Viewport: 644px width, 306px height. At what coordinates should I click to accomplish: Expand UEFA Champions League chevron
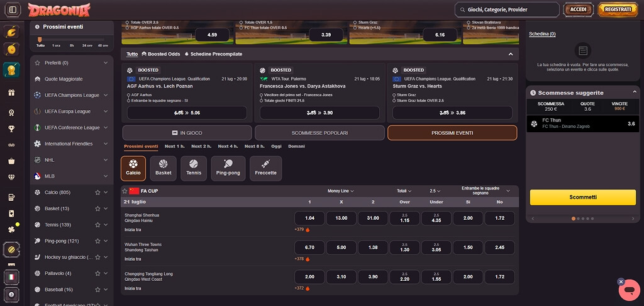pos(106,95)
